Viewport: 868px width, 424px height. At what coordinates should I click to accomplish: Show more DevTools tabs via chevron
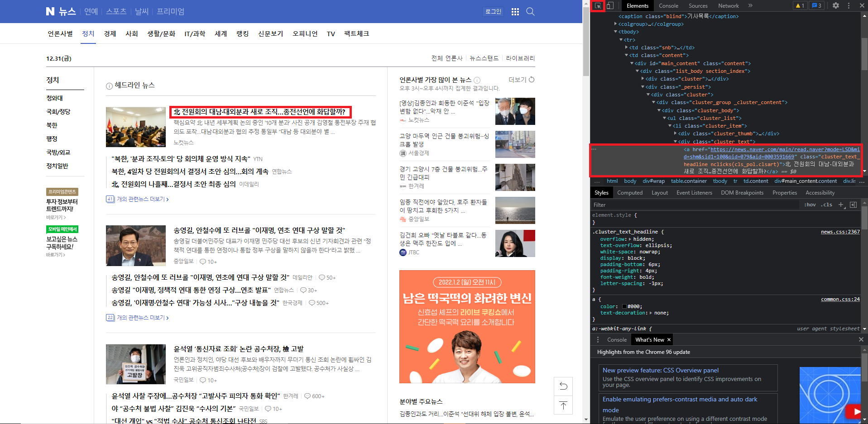point(750,6)
